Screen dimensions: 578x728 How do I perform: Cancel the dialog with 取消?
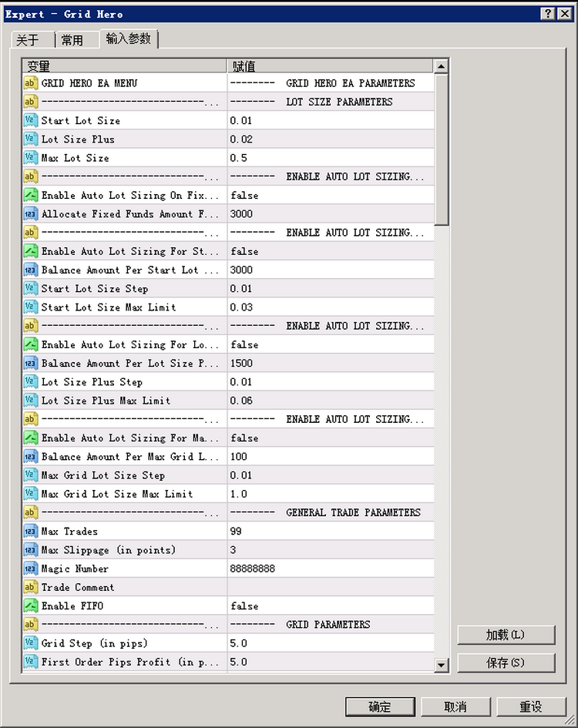[455, 706]
